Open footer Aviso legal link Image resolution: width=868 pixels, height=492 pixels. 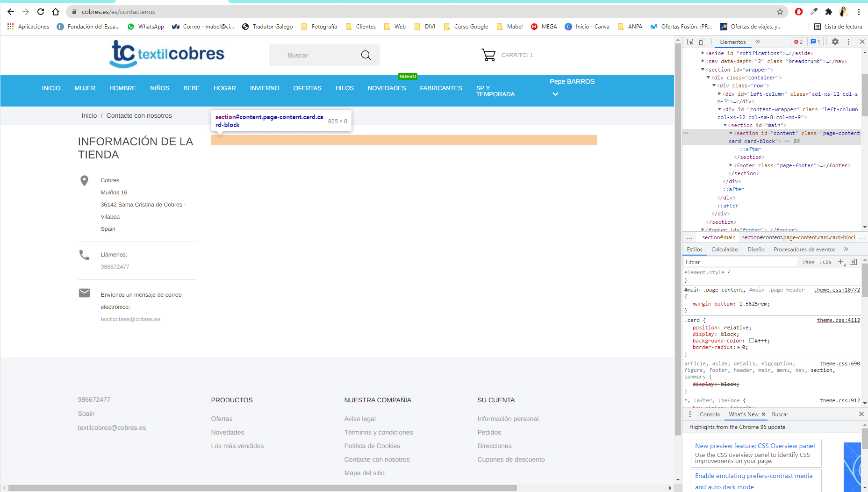tap(360, 419)
